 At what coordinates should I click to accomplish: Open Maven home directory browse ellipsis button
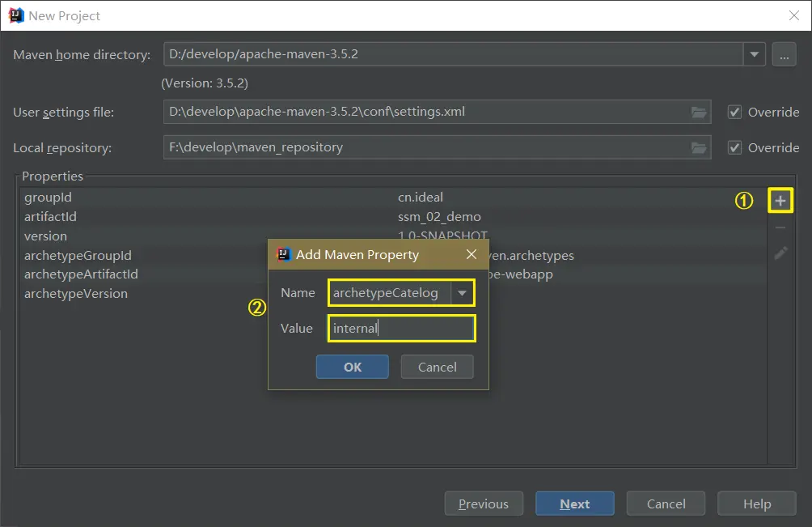[x=784, y=54]
